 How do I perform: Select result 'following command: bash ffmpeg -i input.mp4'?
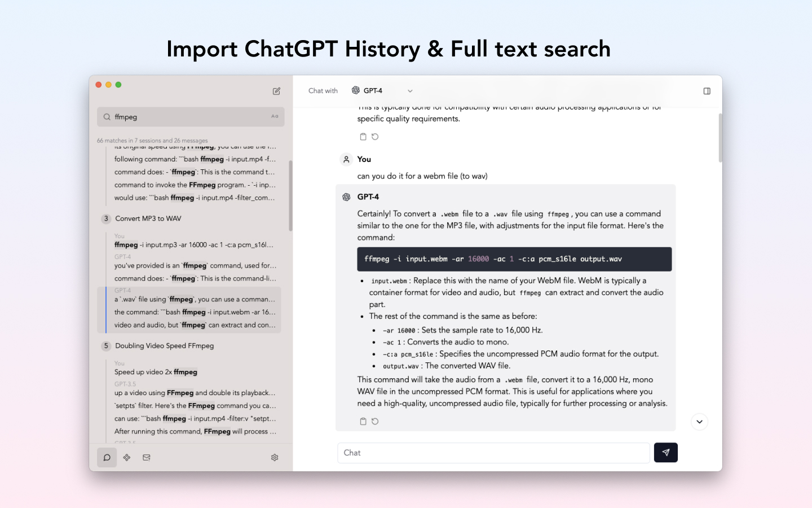(195, 159)
